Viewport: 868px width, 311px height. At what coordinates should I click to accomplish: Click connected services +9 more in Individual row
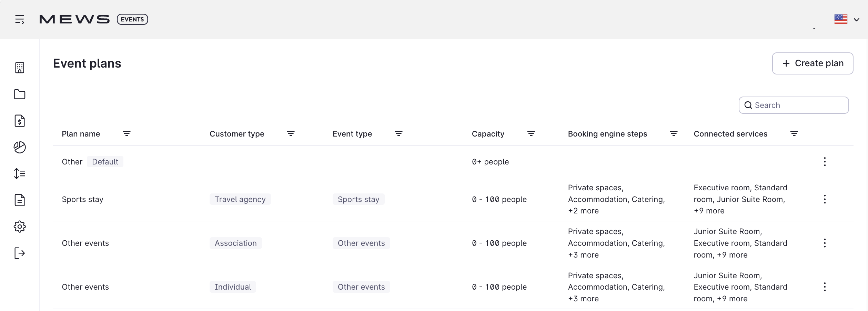[740, 287]
